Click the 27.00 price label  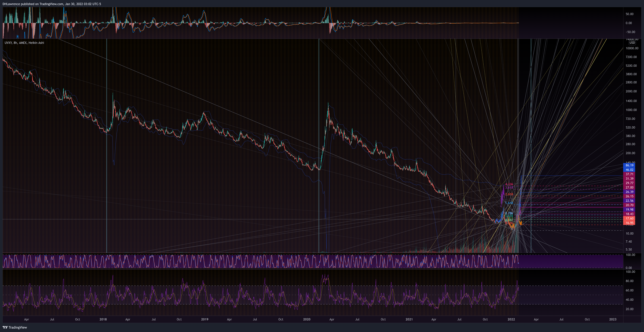(x=630, y=188)
